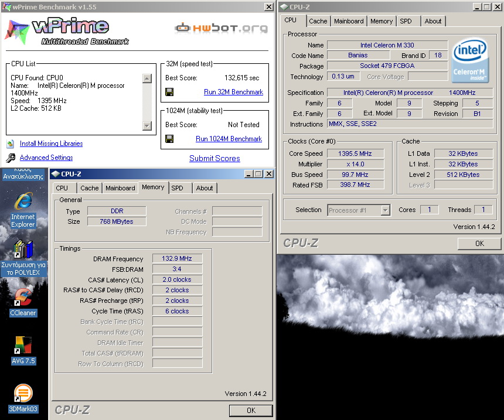The height and width of the screenshot is (420, 504).
Task: Launch 3DMark03 desktop icon
Action: coord(23,393)
